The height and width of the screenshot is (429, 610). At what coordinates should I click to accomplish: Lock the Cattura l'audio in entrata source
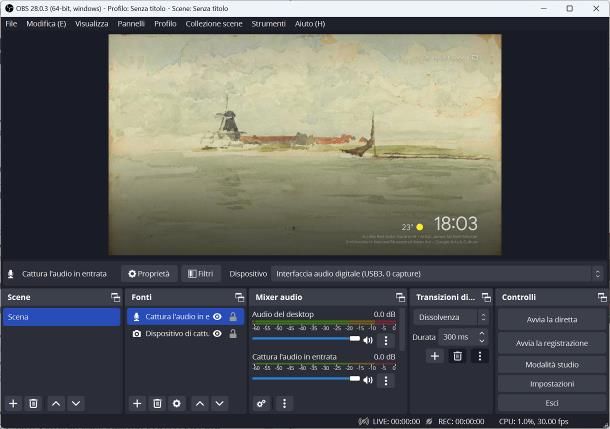click(233, 317)
